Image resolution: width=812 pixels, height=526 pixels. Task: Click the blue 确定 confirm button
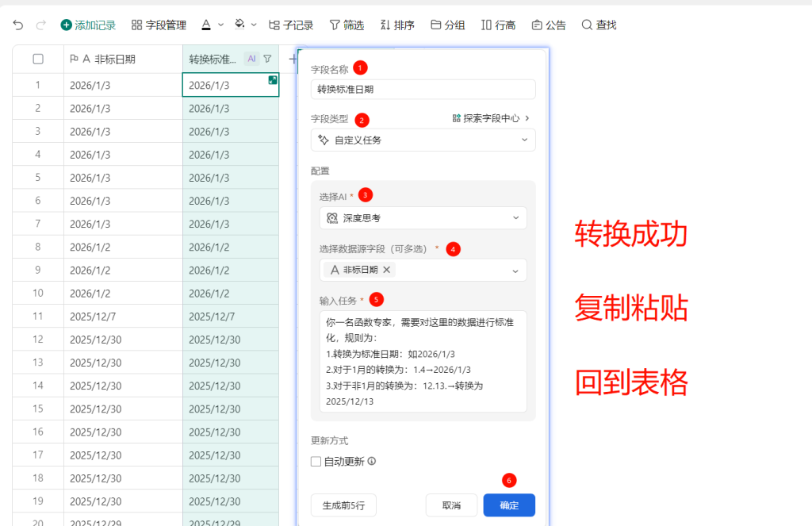[x=509, y=505]
